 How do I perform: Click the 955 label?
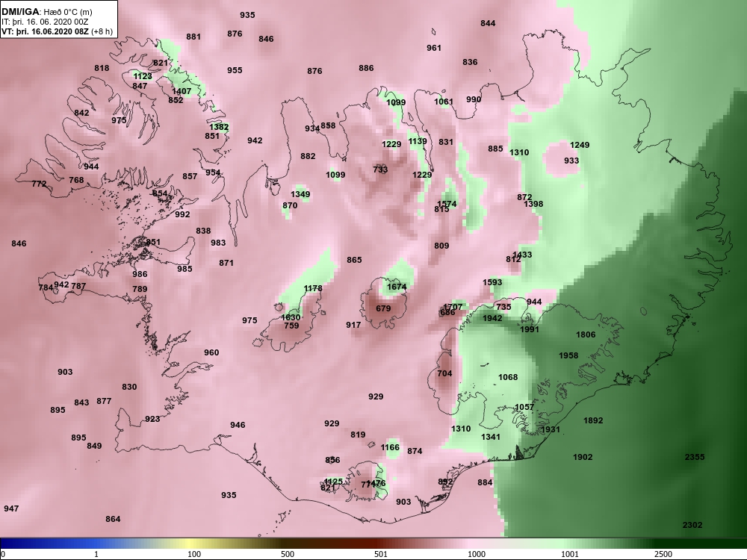click(235, 70)
